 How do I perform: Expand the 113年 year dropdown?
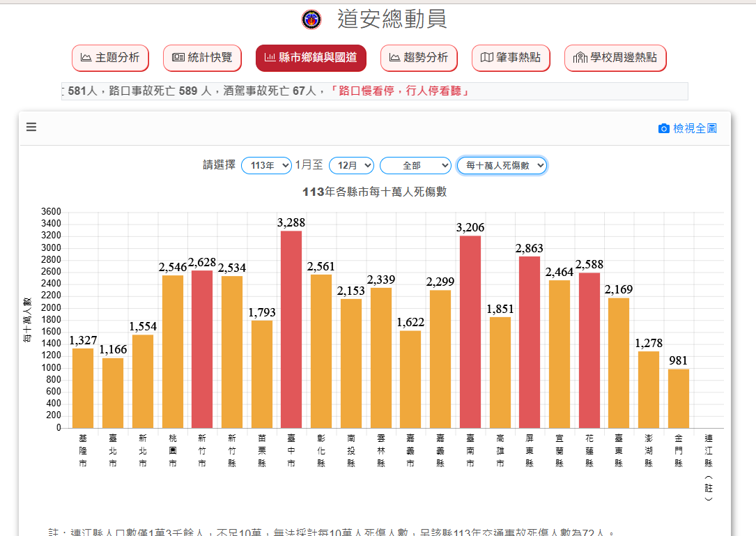(x=266, y=165)
